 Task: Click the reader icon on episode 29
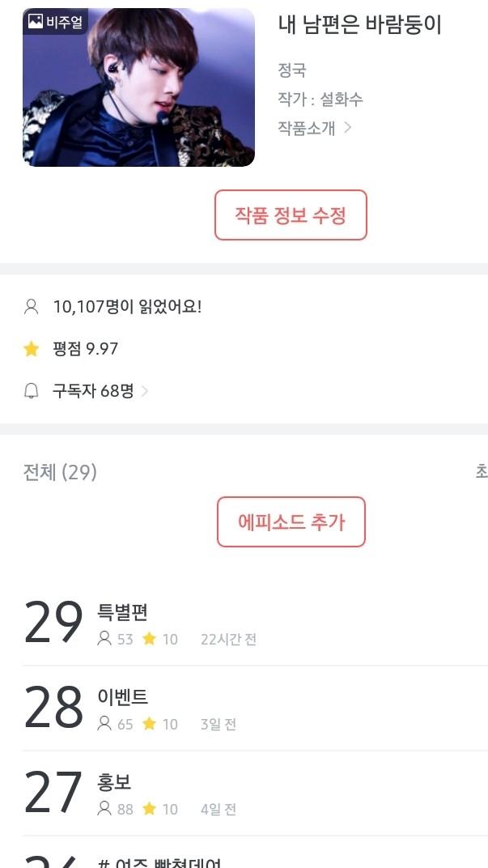tap(104, 639)
